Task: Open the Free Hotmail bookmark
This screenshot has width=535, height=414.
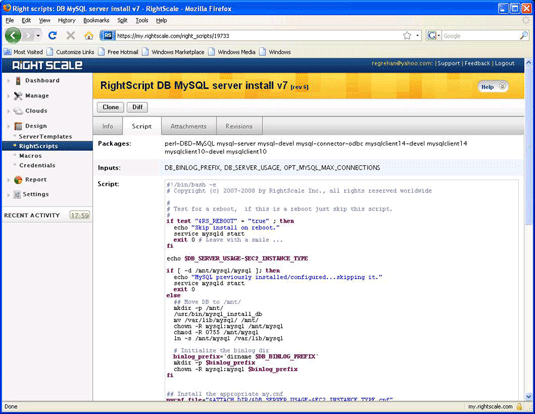Action: tap(118, 52)
